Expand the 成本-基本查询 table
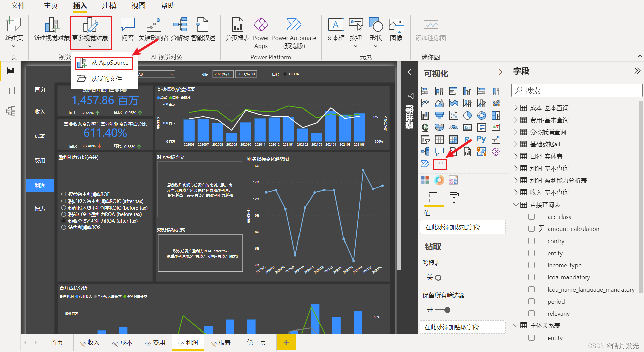Screen dimensions: 644x352 [x=516, y=108]
